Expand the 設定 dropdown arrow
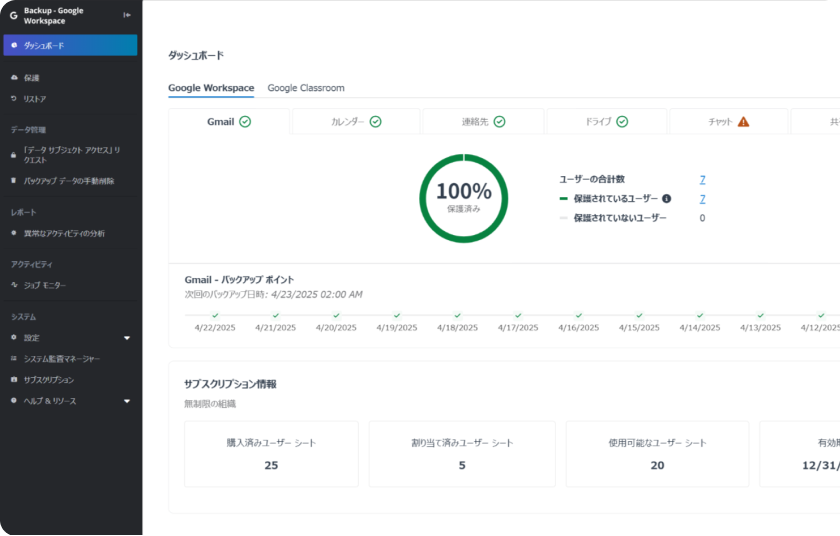840x536 pixels. click(x=127, y=338)
